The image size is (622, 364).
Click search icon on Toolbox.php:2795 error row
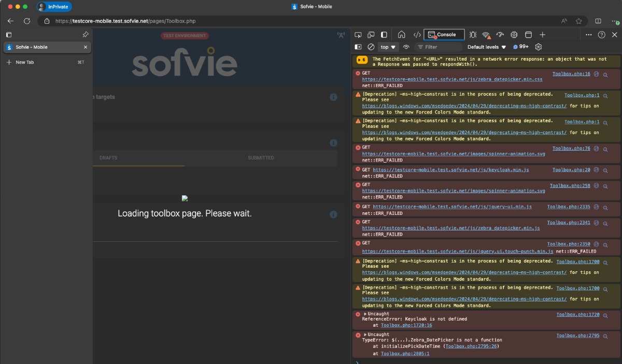click(x=605, y=336)
